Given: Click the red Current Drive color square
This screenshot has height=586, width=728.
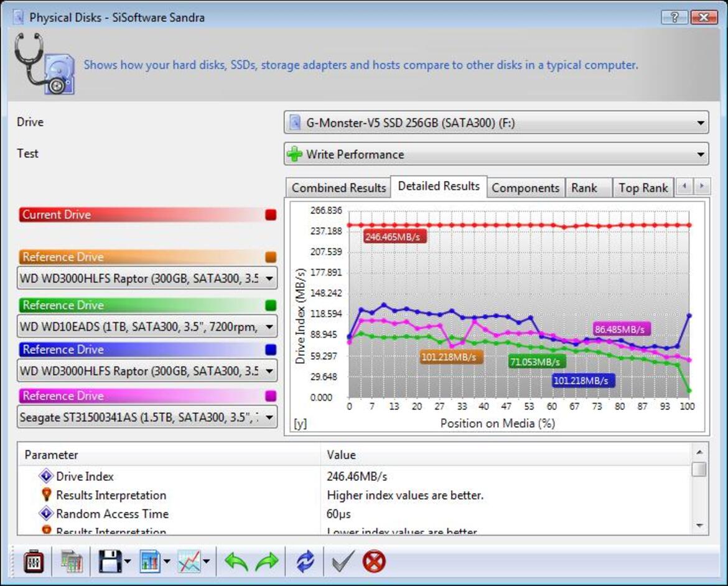Looking at the screenshot, I should pyautogui.click(x=271, y=215).
